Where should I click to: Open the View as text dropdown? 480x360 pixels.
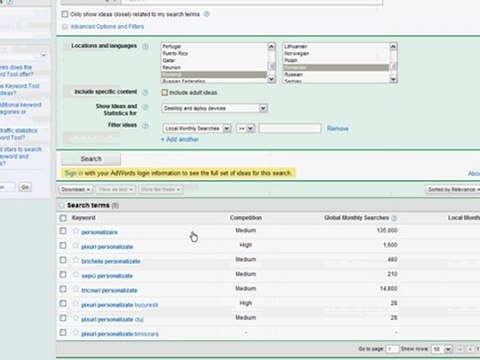116,189
